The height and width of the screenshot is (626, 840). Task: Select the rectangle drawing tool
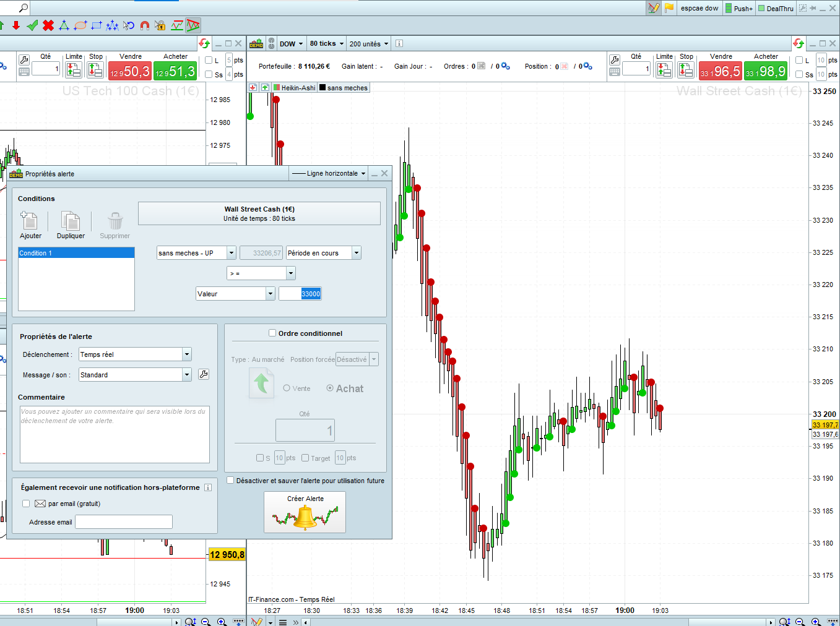click(x=97, y=25)
